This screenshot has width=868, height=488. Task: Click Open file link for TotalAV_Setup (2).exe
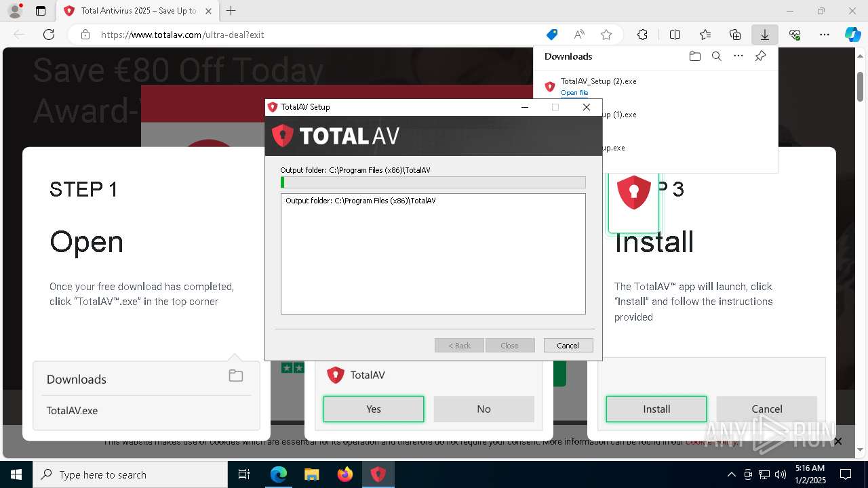pyautogui.click(x=574, y=93)
